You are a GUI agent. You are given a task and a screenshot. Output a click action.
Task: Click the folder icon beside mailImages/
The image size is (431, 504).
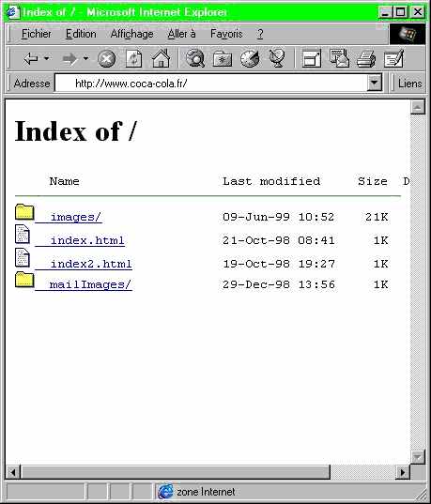tap(24, 280)
